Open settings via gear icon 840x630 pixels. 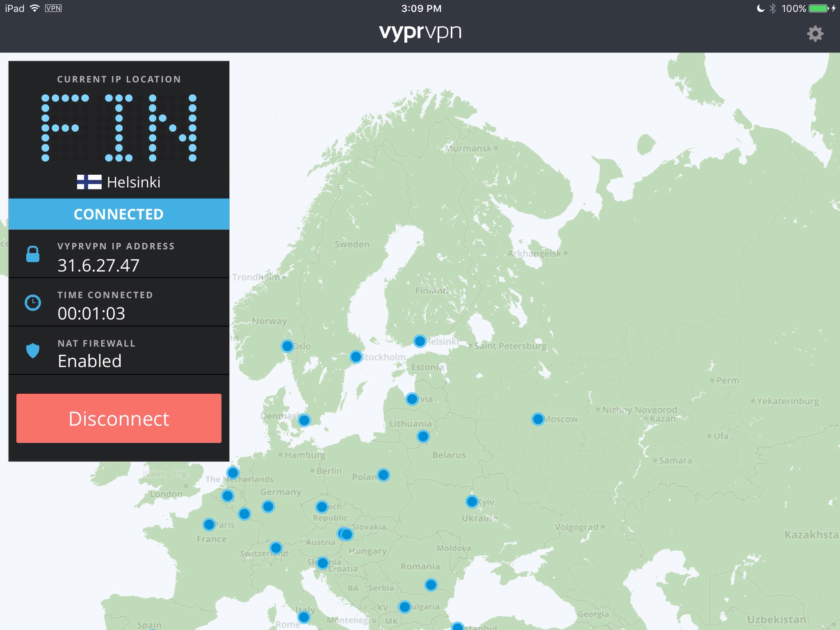coord(815,34)
